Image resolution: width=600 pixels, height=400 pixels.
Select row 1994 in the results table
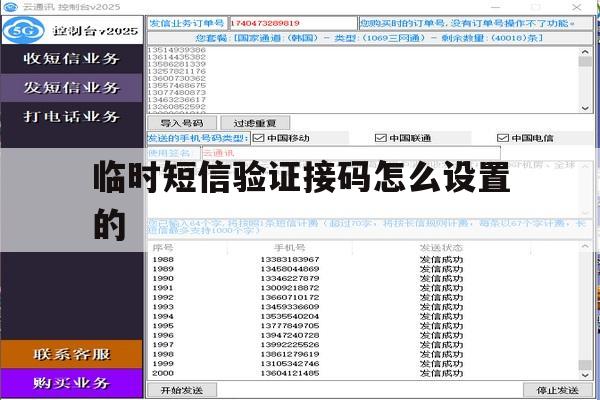(364, 316)
